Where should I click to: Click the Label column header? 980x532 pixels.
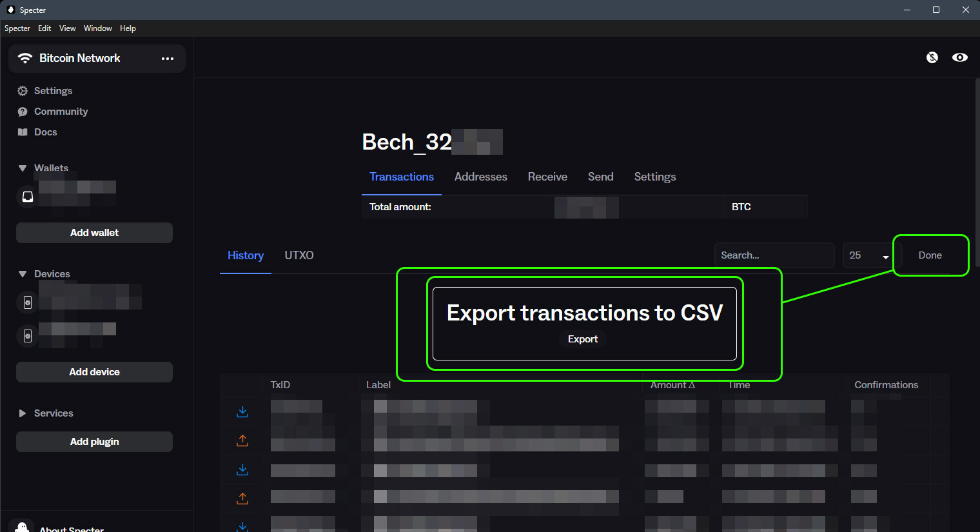click(378, 385)
